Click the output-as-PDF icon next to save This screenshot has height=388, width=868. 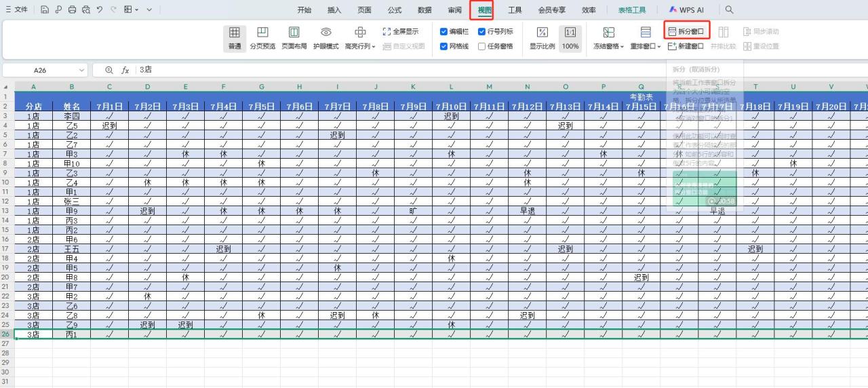click(x=58, y=10)
